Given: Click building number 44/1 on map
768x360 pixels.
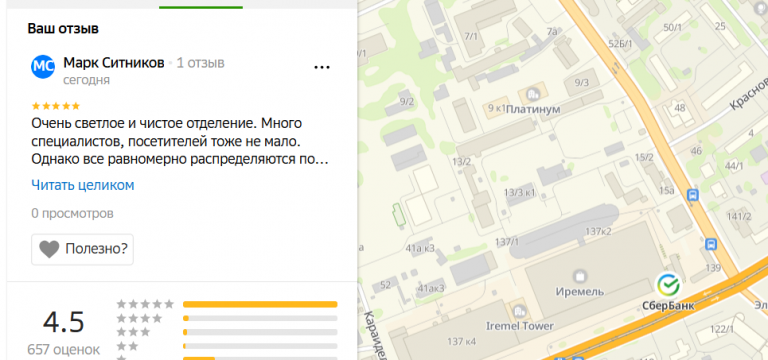Looking at the screenshot, I should click(734, 166).
